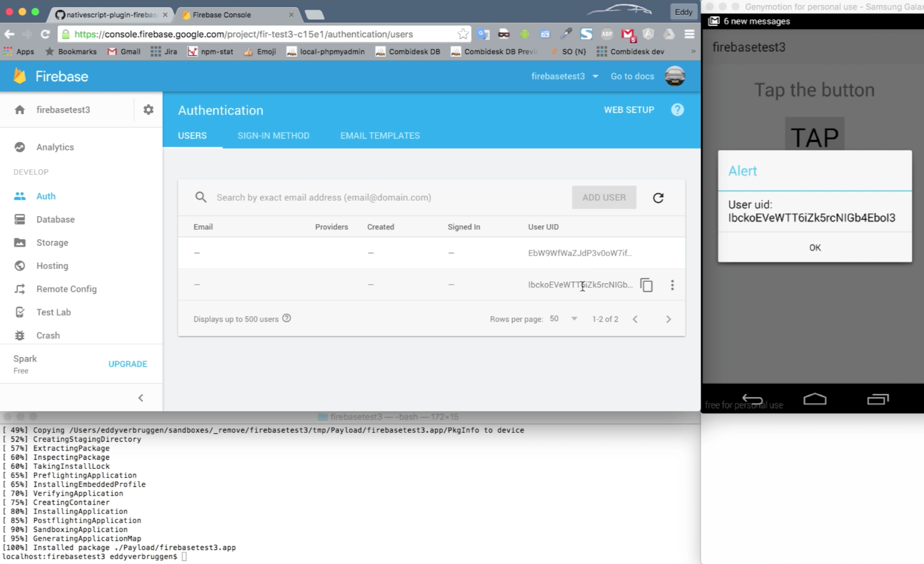Select the search by email input field

click(x=391, y=197)
